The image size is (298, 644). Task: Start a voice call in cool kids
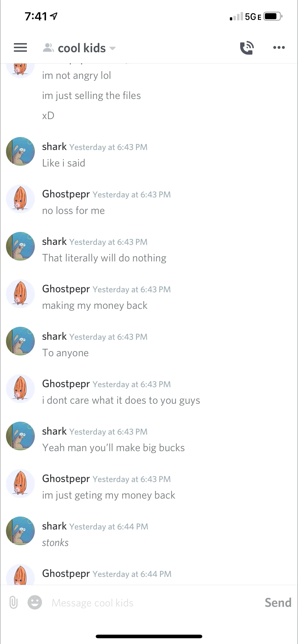click(247, 47)
